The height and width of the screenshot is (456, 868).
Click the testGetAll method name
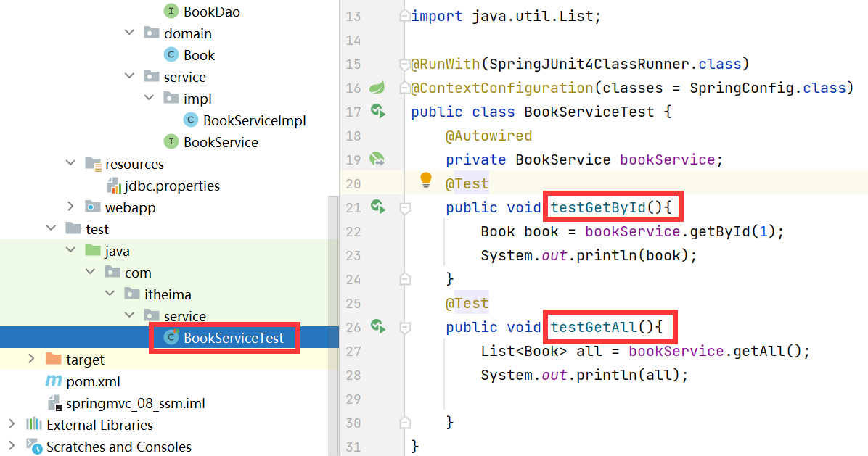[x=594, y=327]
